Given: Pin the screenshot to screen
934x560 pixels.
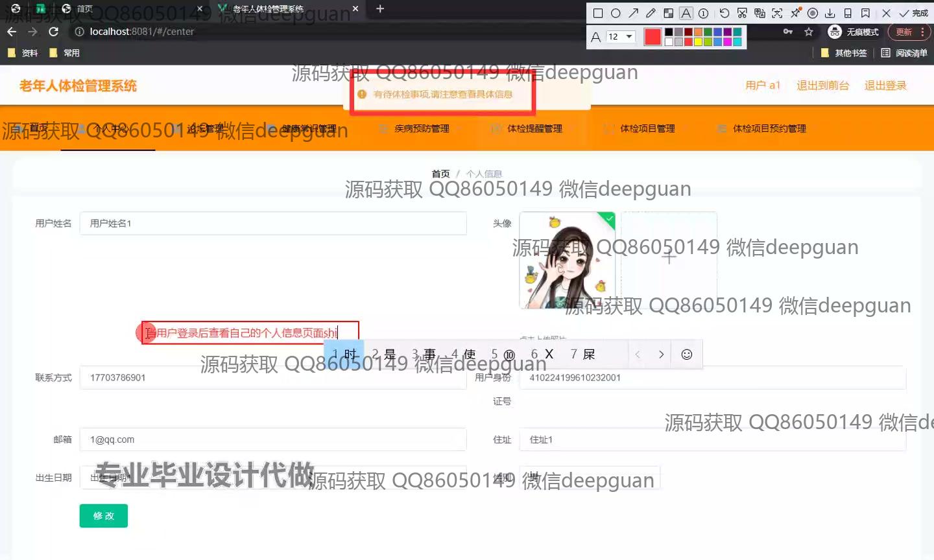Looking at the screenshot, I should [795, 13].
